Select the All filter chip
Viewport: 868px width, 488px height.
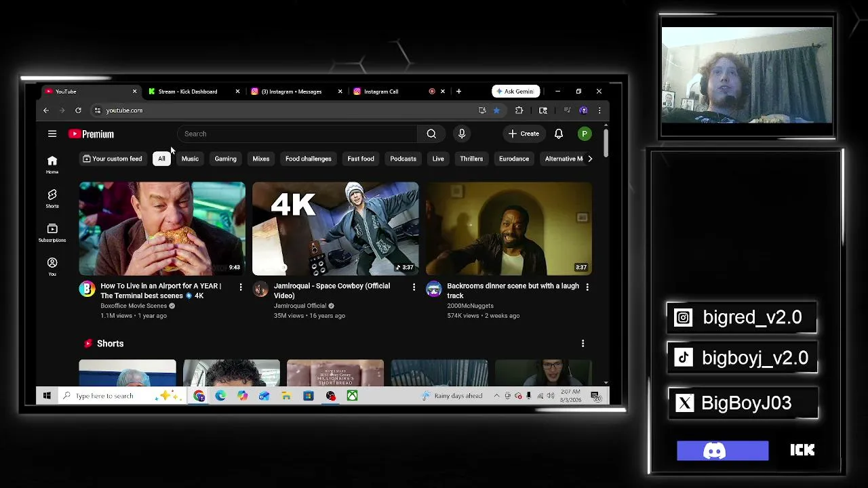click(x=161, y=159)
